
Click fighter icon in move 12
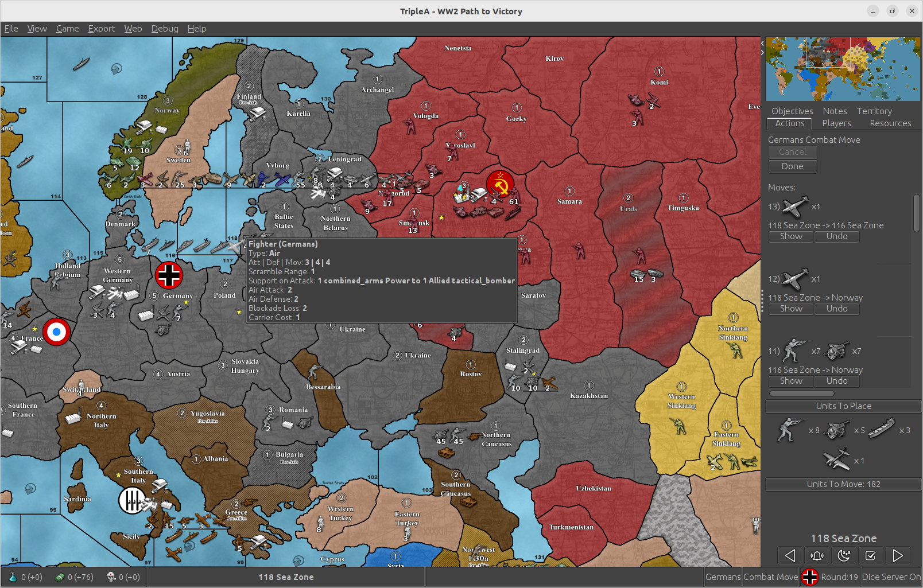point(796,279)
